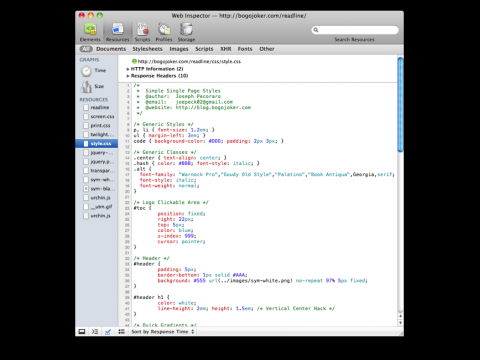Select the readline document resource
The height and width of the screenshot is (360, 480).
96,107
